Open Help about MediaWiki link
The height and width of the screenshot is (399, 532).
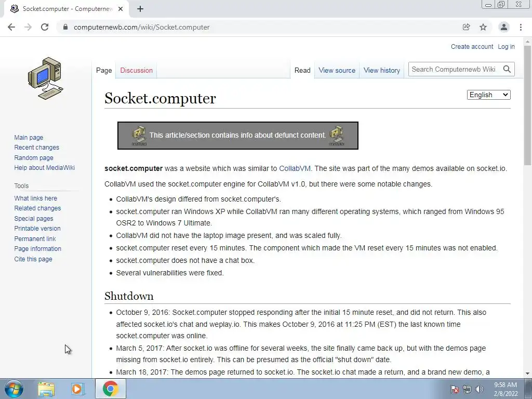(45, 168)
